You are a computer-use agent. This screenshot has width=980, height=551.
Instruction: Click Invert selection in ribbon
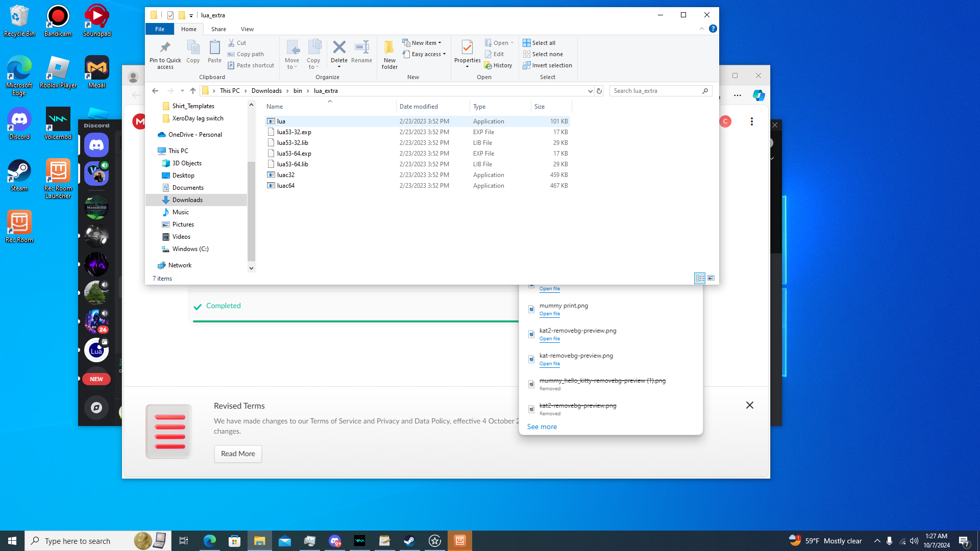coord(547,65)
